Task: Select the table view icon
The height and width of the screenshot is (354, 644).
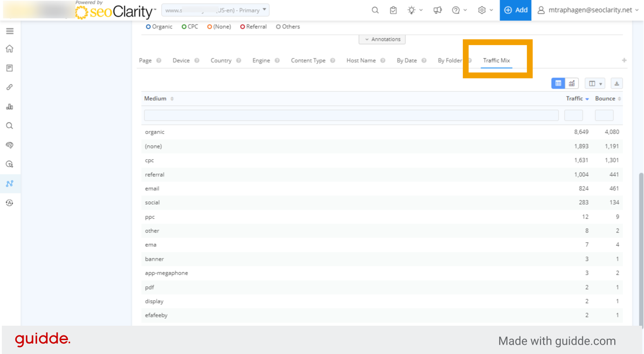Action: coord(558,84)
